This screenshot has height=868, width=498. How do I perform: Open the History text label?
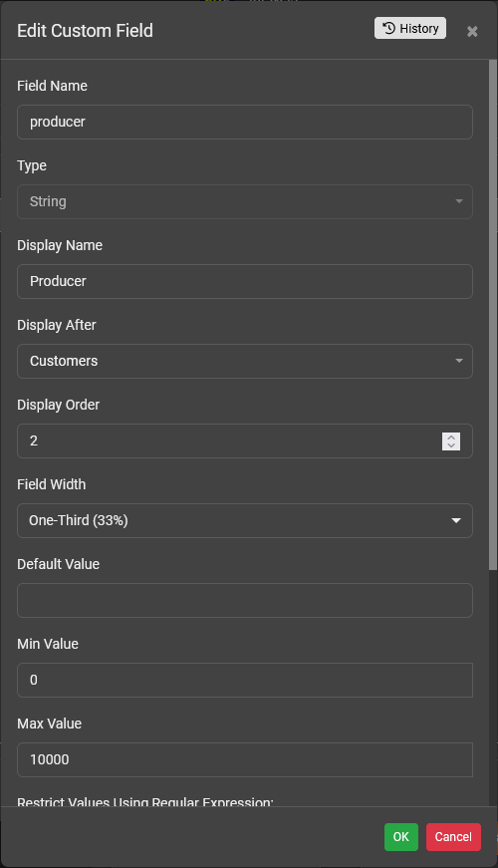tap(419, 28)
